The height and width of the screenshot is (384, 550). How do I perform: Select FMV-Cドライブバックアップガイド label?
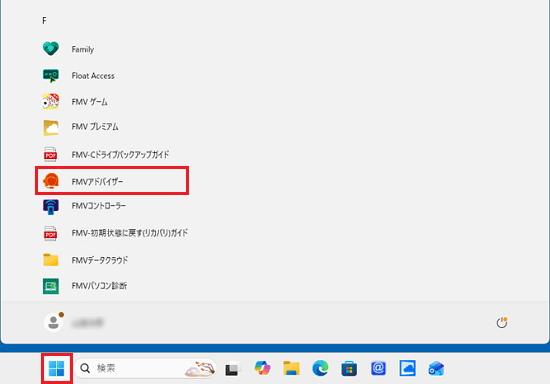pyautogui.click(x=120, y=155)
